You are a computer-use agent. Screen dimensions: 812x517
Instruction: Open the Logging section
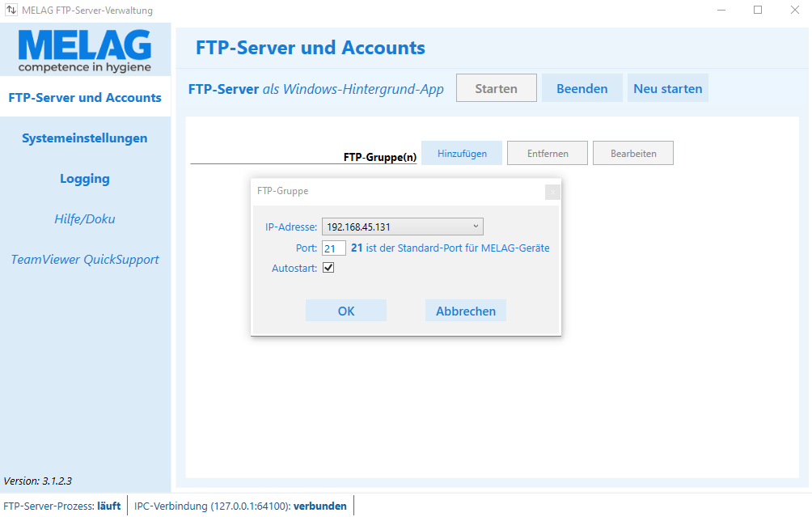85,179
